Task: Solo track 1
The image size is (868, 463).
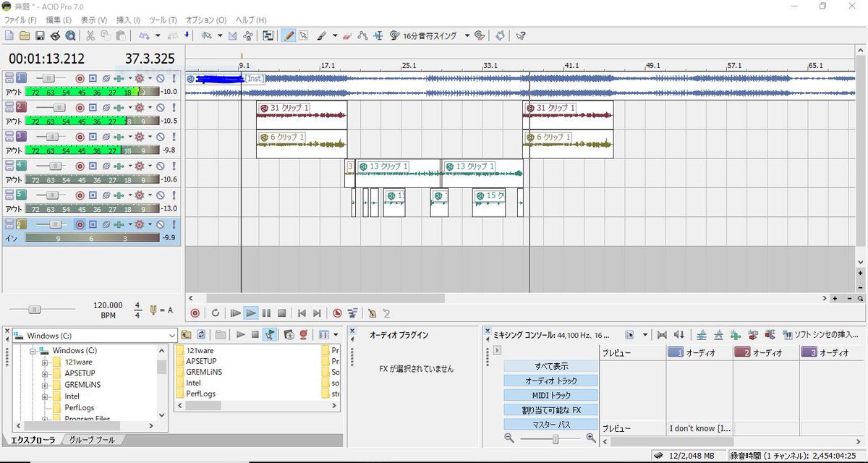Action: pos(174,78)
